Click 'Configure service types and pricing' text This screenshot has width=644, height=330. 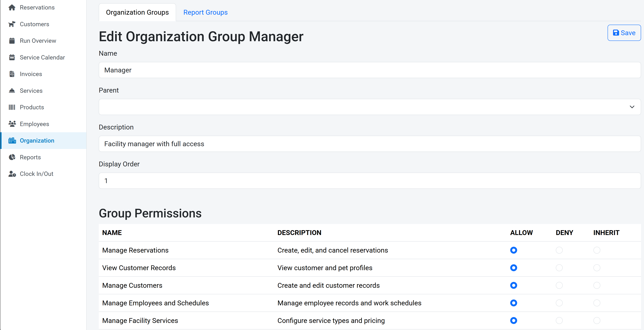click(x=331, y=321)
